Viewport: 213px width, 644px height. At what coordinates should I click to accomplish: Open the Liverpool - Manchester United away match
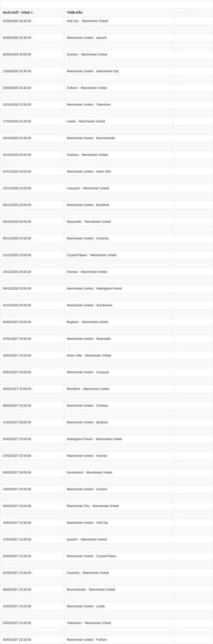[88, 188]
